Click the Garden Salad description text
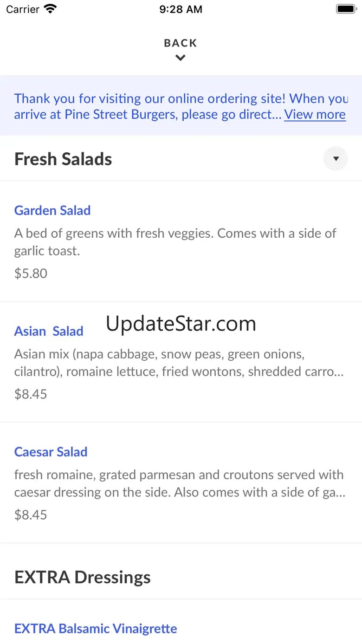362x644 pixels. (x=175, y=242)
